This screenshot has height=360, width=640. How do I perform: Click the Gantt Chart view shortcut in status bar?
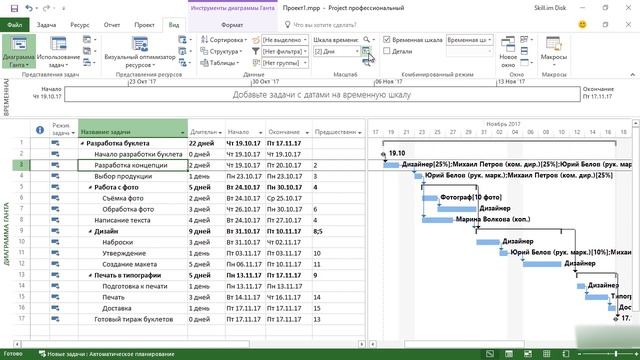coord(490,354)
